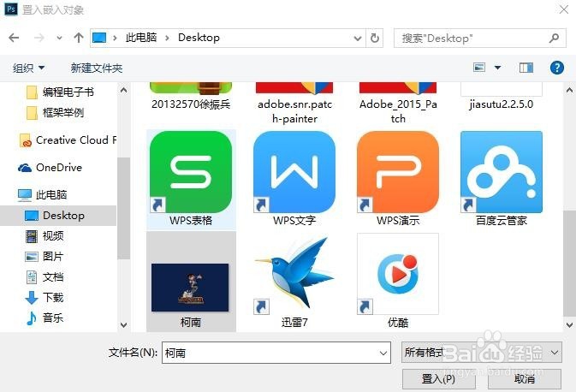Close the 置入嵌入对象 dialog
The width and height of the screenshot is (576, 392).
[x=564, y=9]
